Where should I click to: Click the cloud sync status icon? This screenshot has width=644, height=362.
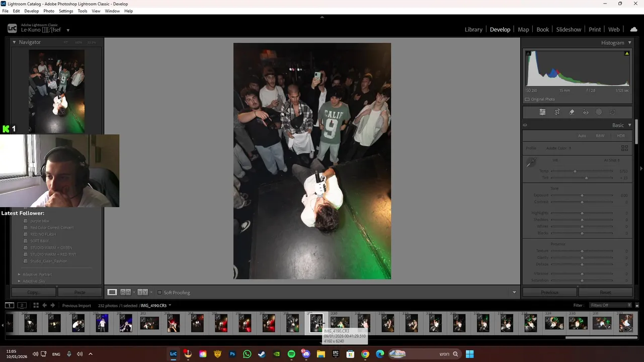(633, 29)
